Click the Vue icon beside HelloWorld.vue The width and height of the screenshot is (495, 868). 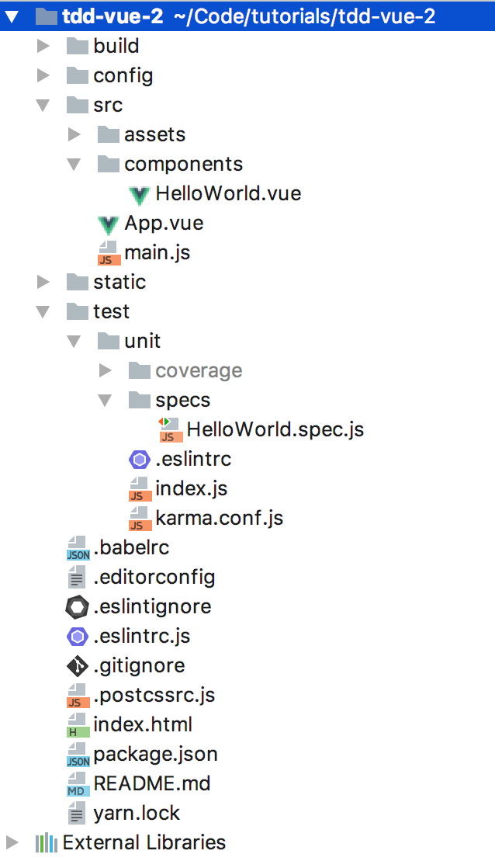point(140,194)
